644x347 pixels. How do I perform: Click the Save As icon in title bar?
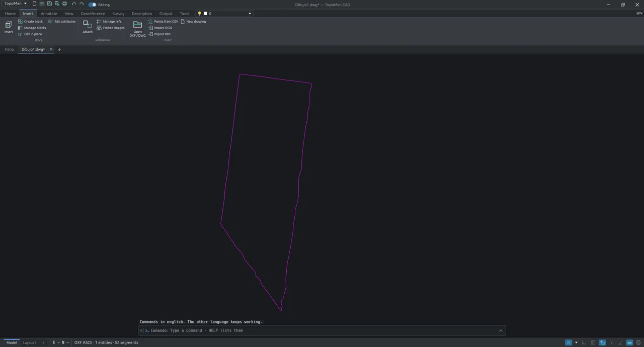57,4
